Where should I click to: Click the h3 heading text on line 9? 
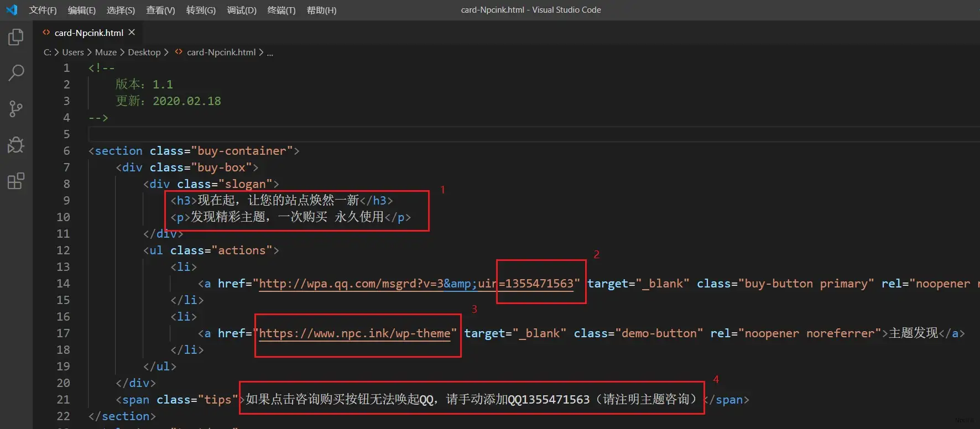click(278, 200)
